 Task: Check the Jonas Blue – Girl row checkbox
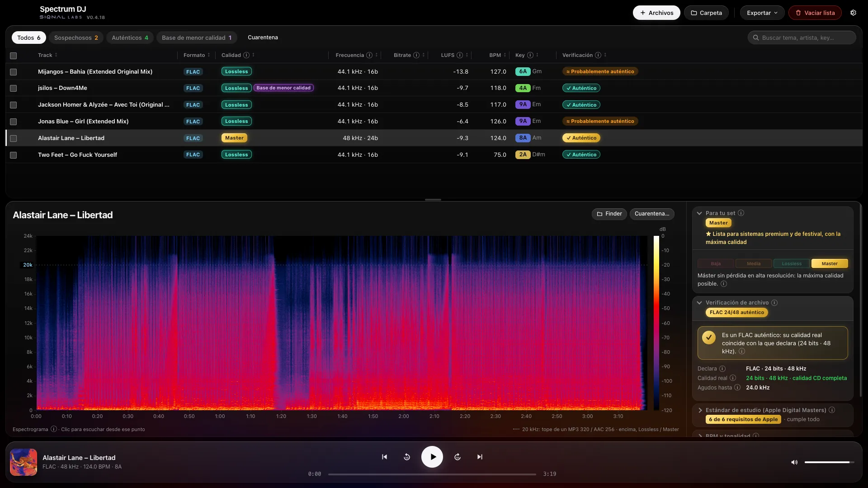[x=14, y=122]
